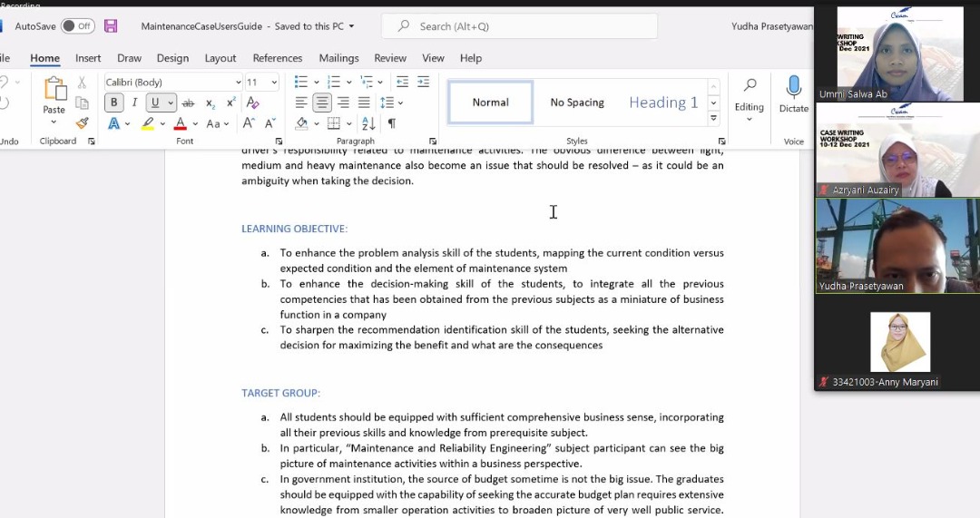Expand the Paste options arrow
The image size is (980, 518).
(x=54, y=122)
